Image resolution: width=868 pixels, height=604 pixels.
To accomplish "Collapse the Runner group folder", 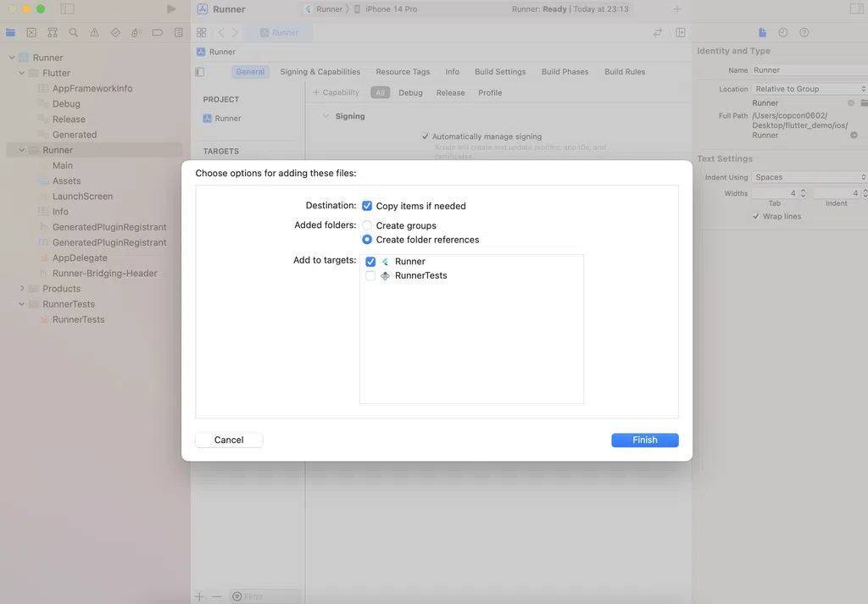I will (x=21, y=150).
